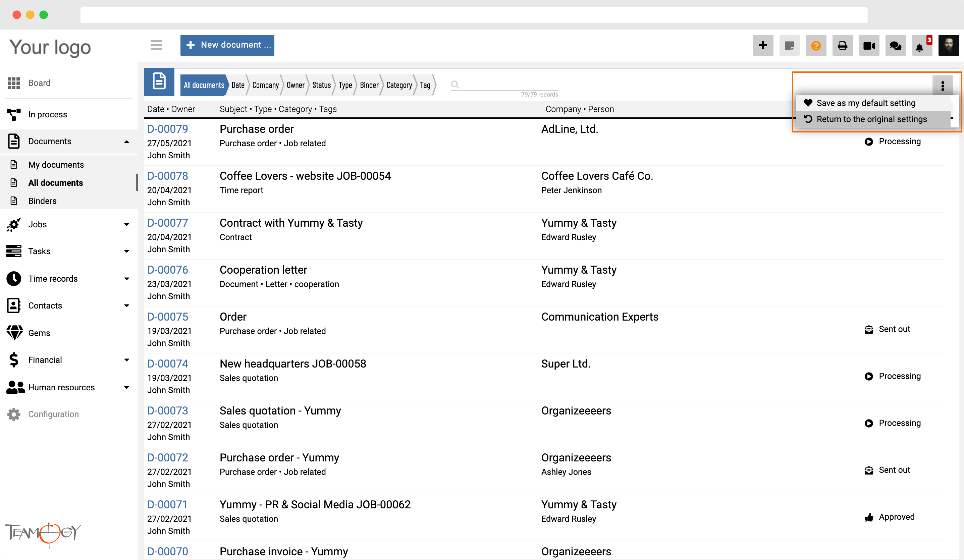Click the My documents file icon
Image resolution: width=964 pixels, height=560 pixels.
(x=14, y=165)
